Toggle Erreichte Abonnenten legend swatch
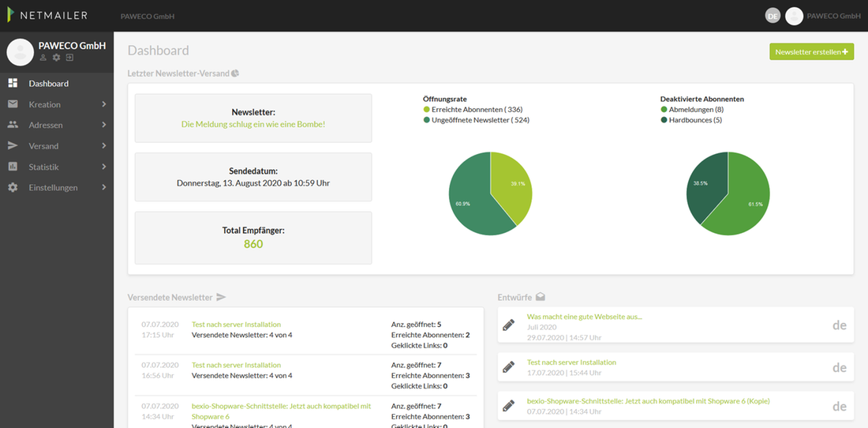 point(426,110)
